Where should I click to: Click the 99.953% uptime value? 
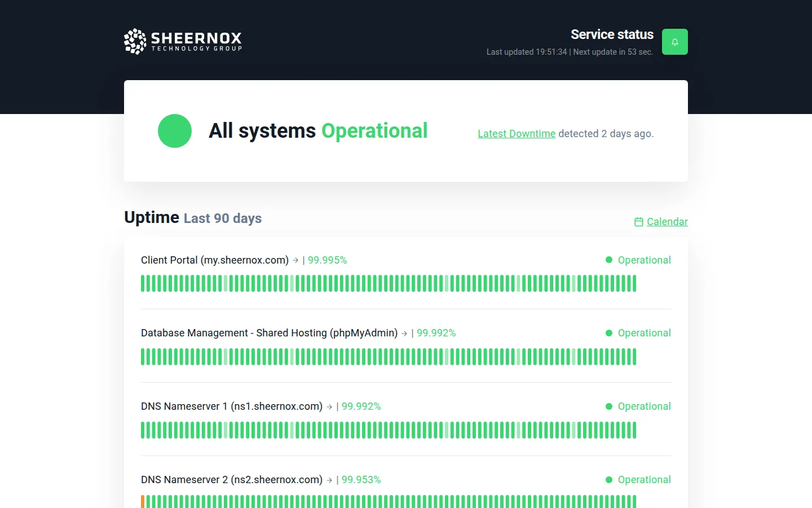point(361,480)
